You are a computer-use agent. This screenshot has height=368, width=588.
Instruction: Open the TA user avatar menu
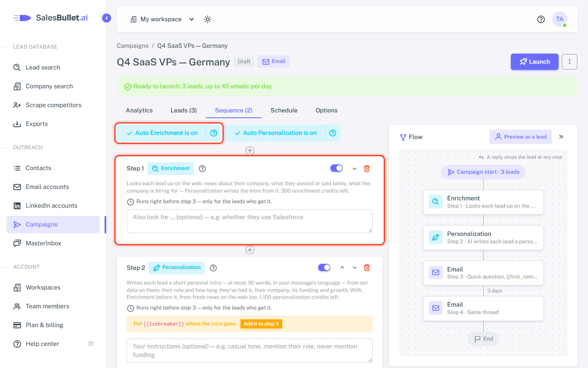pos(560,19)
